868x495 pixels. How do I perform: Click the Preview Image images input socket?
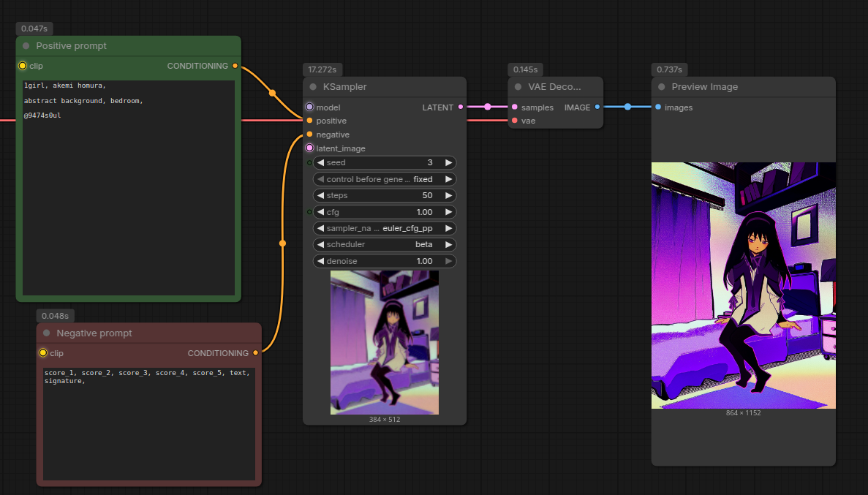coord(658,107)
